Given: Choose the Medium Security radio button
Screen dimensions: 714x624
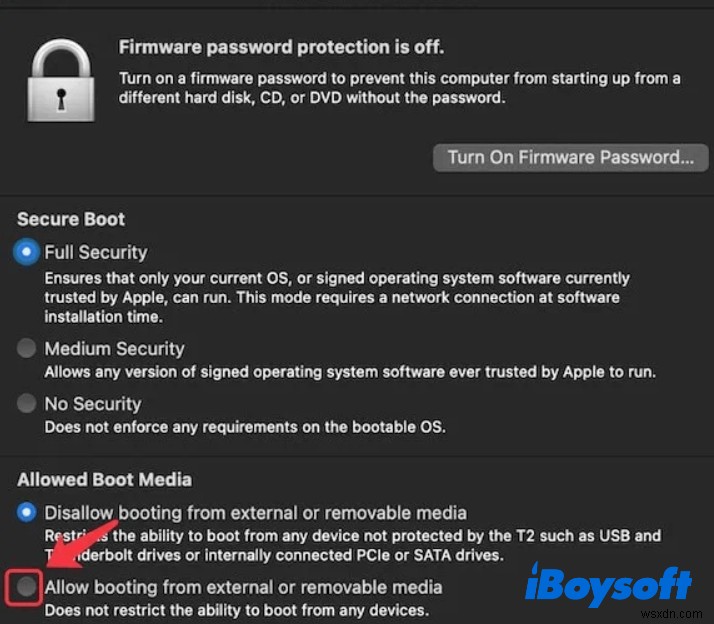Looking at the screenshot, I should coord(27,349).
